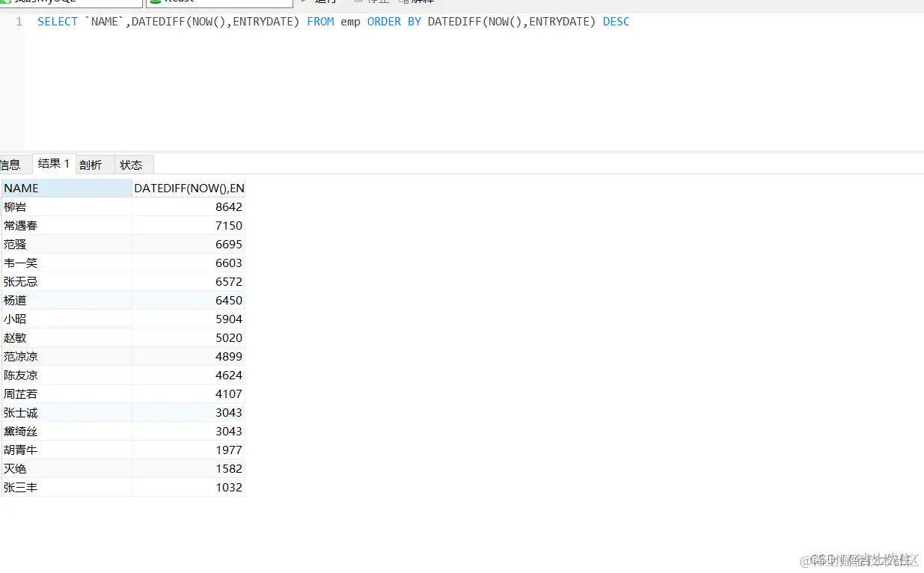
Task: Select the 赵敏 name cell
Action: pos(67,338)
